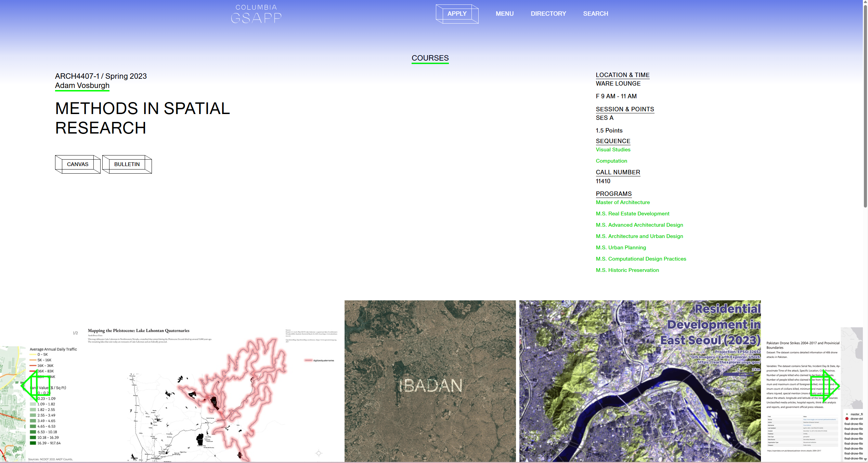Open M.S. Advanced Architectural Design link
This screenshot has width=868, height=463.
[x=639, y=225]
